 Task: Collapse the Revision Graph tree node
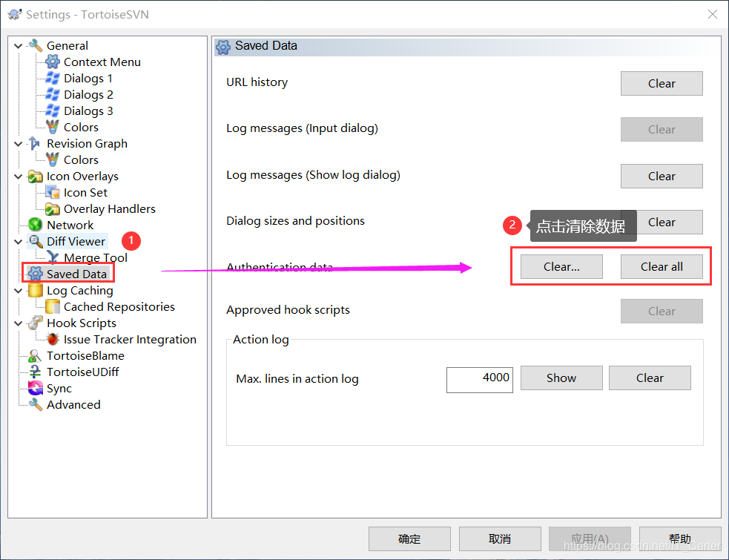(18, 144)
